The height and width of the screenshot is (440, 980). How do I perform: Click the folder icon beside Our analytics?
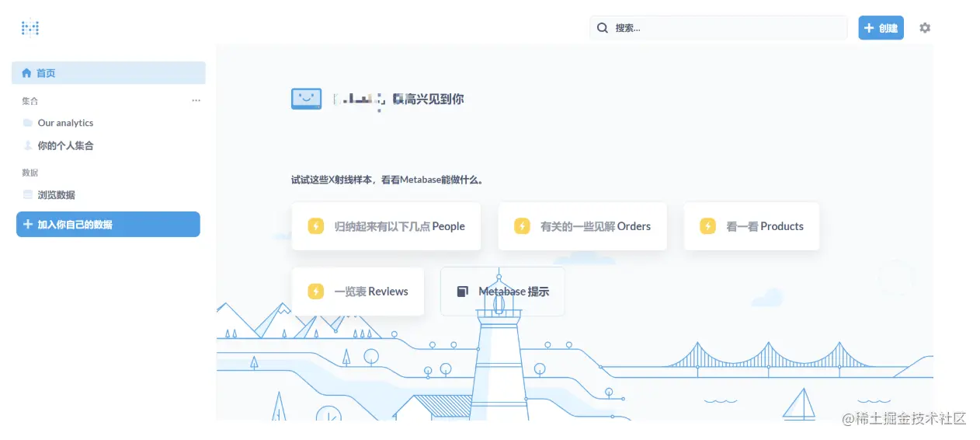coord(28,123)
